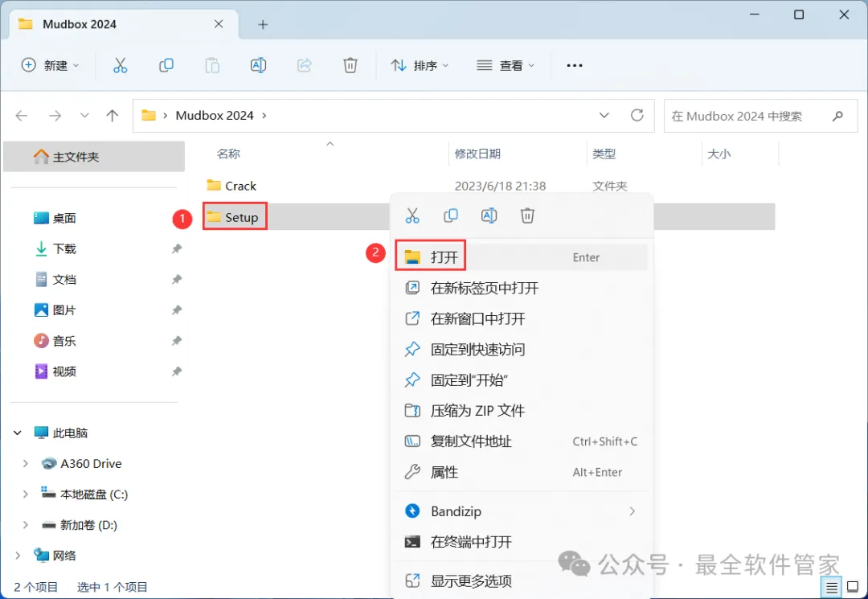The image size is (868, 599).
Task: Switch to details view icon in status bar
Action: coord(832,587)
